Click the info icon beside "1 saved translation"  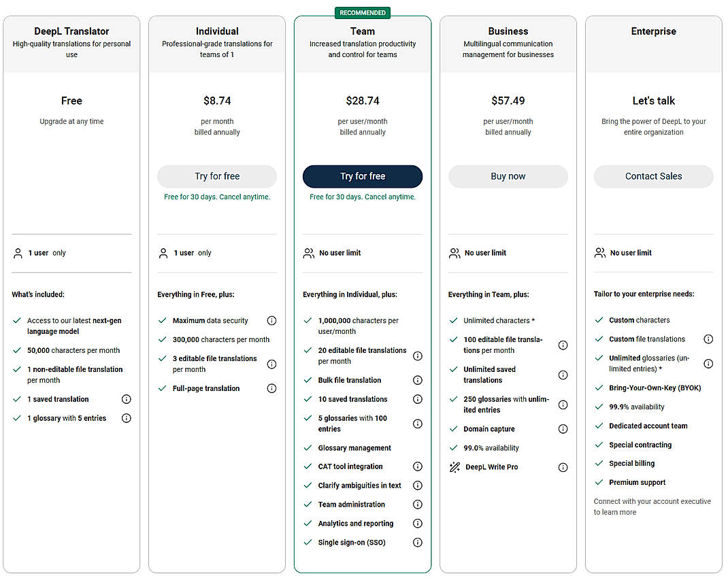127,399
